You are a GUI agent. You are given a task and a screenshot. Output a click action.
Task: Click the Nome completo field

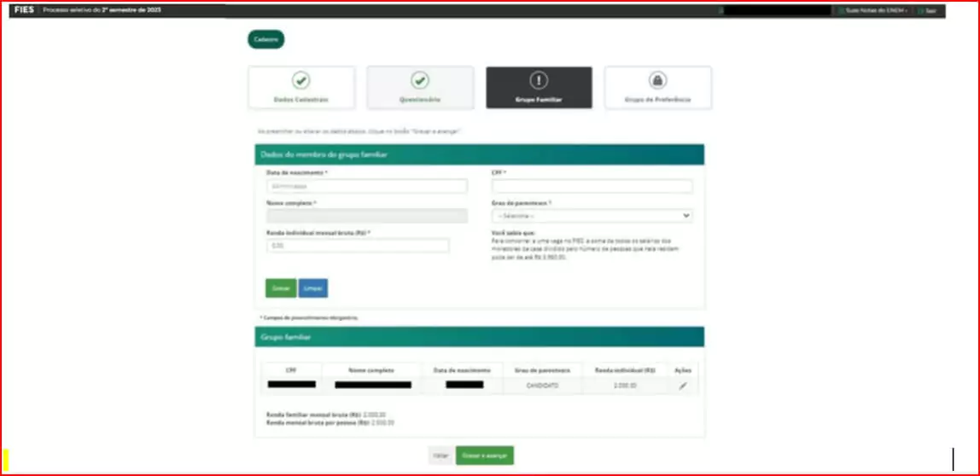click(x=367, y=216)
